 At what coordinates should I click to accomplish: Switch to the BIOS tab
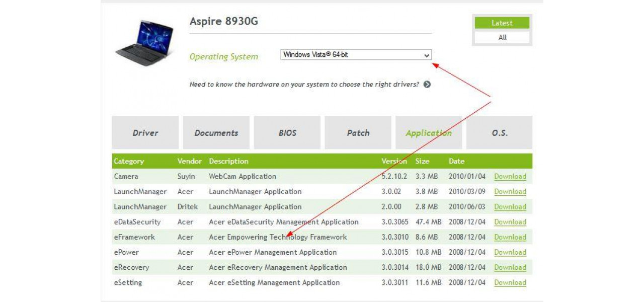287,133
